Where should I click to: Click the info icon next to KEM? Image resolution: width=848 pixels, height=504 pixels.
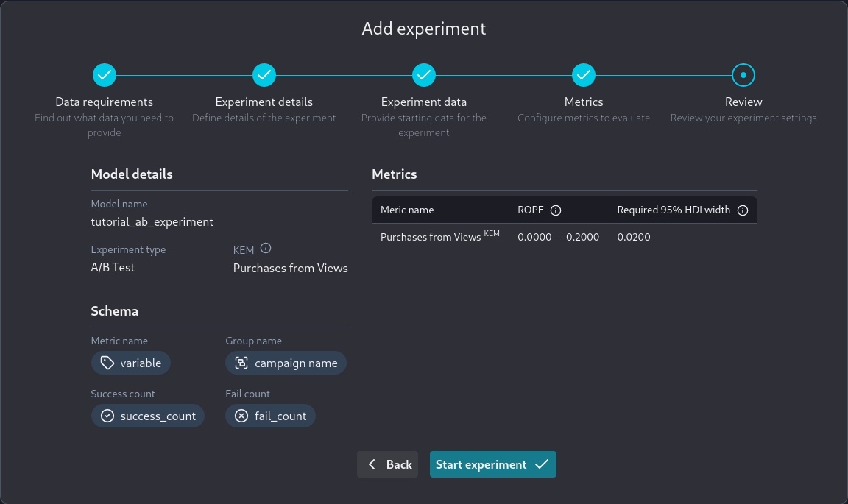coord(266,249)
